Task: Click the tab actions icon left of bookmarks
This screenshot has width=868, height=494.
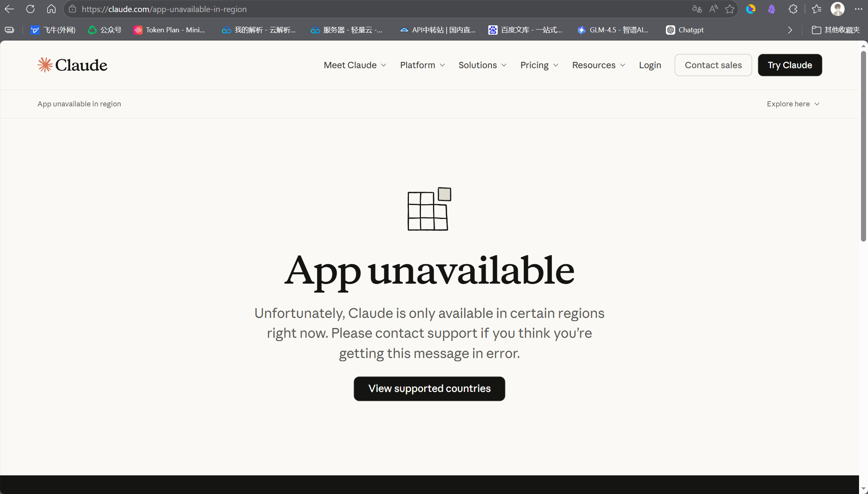Action: [x=9, y=30]
